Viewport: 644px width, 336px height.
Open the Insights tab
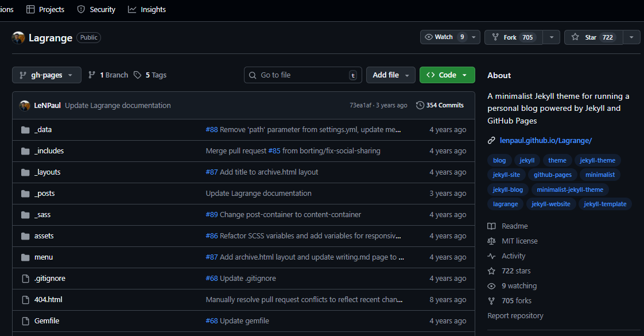(147, 9)
